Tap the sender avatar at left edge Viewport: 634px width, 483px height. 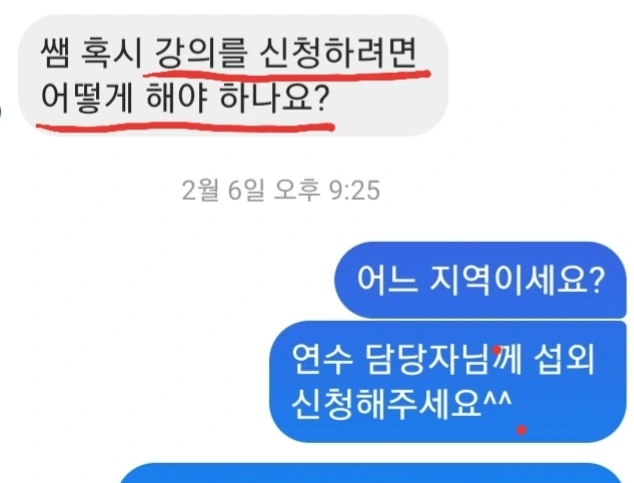1,110
